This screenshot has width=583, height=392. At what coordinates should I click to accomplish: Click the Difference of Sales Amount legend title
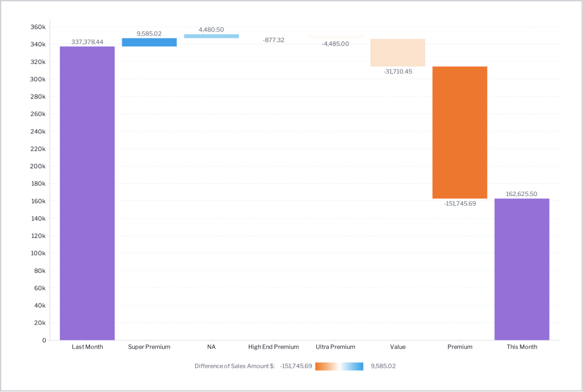[235, 366]
